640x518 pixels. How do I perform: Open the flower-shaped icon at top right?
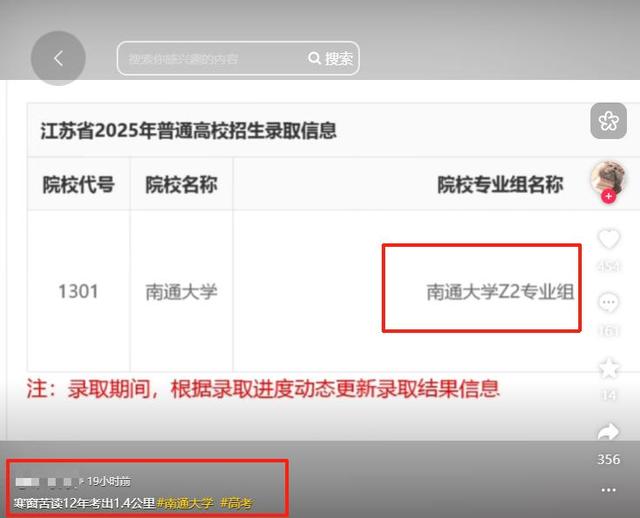click(609, 121)
